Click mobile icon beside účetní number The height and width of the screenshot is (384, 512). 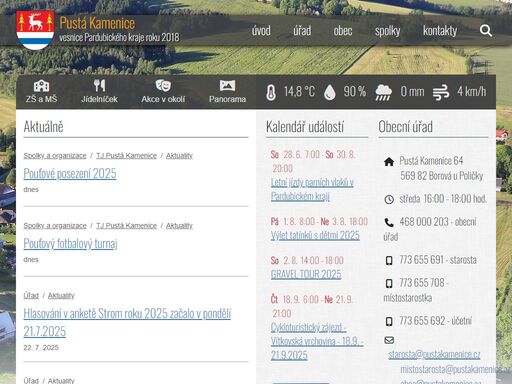pyautogui.click(x=389, y=322)
